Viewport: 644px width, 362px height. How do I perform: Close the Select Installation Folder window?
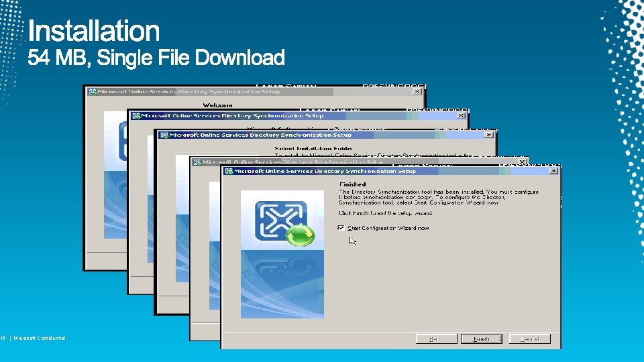(488, 135)
